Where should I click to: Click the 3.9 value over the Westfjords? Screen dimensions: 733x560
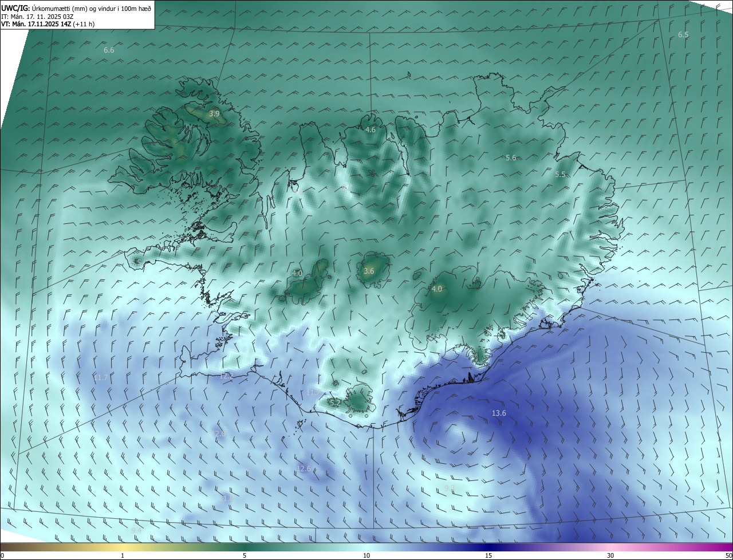[214, 114]
